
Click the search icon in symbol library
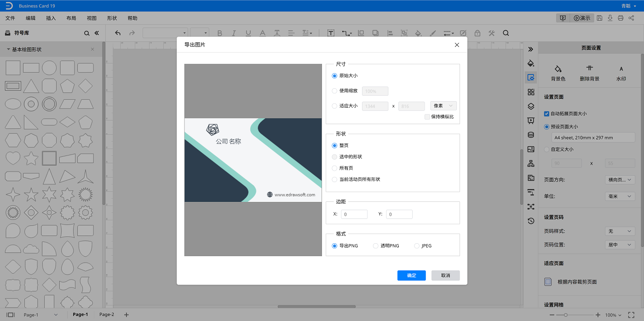click(x=87, y=33)
